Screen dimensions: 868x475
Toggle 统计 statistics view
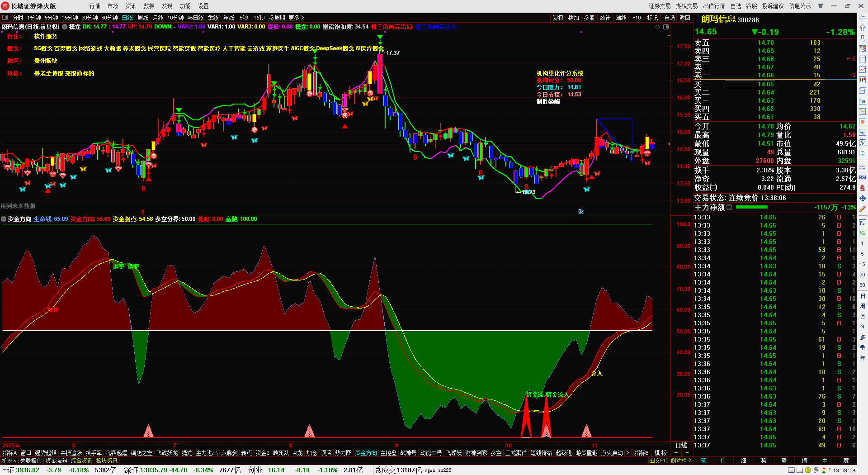(605, 18)
